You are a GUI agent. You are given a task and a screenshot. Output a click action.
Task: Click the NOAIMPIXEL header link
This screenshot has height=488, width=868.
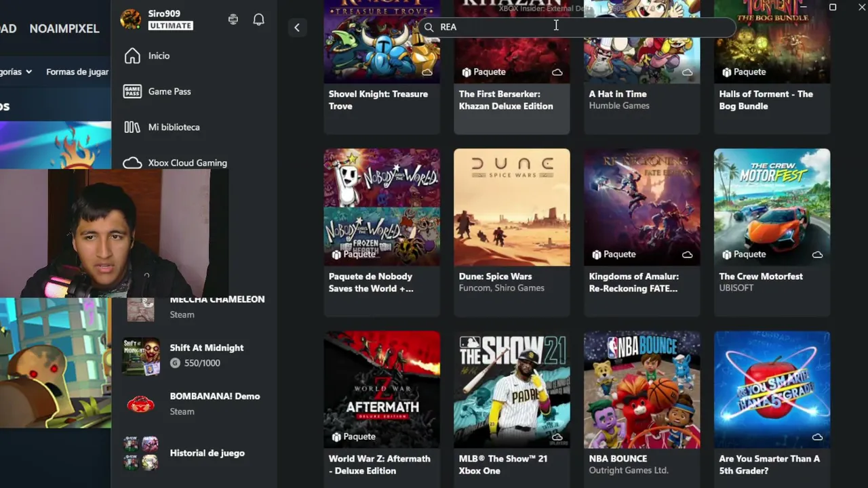click(x=64, y=28)
